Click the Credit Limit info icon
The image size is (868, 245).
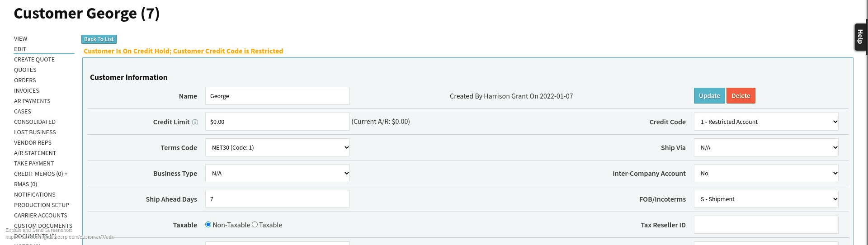coord(195,122)
